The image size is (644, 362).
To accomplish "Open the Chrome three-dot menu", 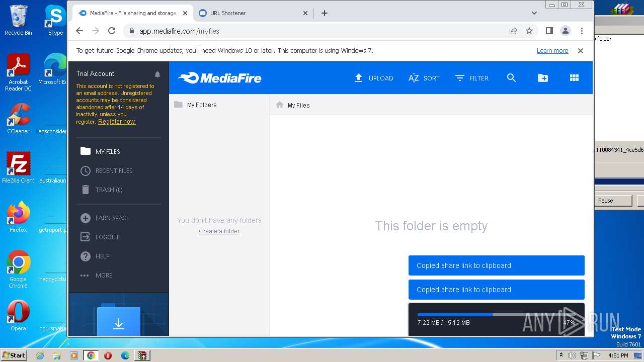I will click(582, 31).
